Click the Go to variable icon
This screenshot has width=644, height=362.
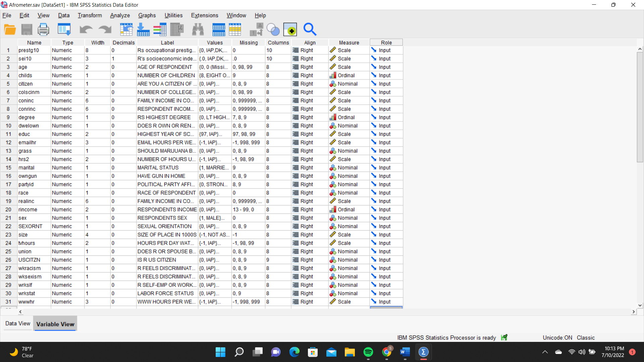143,30
